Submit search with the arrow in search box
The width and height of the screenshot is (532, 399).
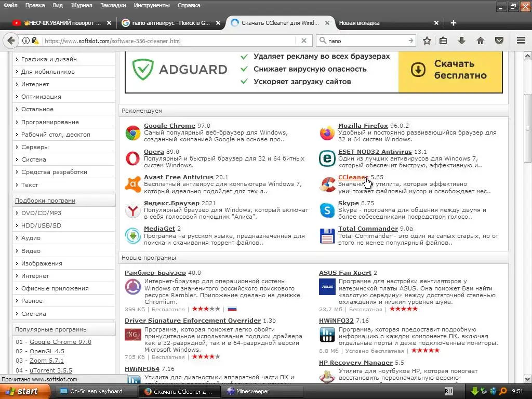click(410, 41)
